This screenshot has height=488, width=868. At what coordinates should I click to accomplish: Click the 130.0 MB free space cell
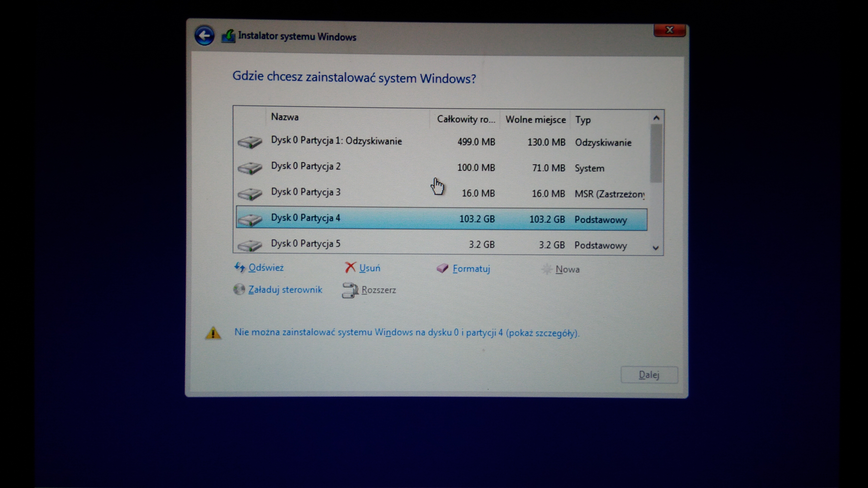point(546,143)
